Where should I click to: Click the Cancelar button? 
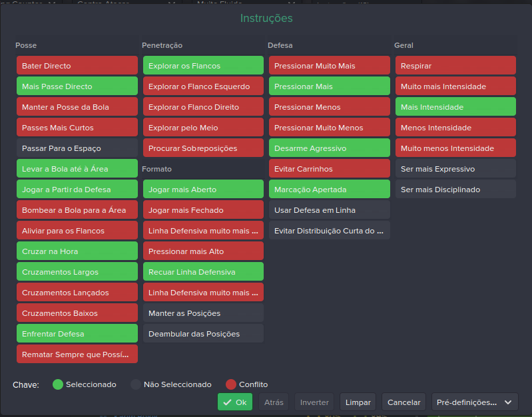(403, 402)
